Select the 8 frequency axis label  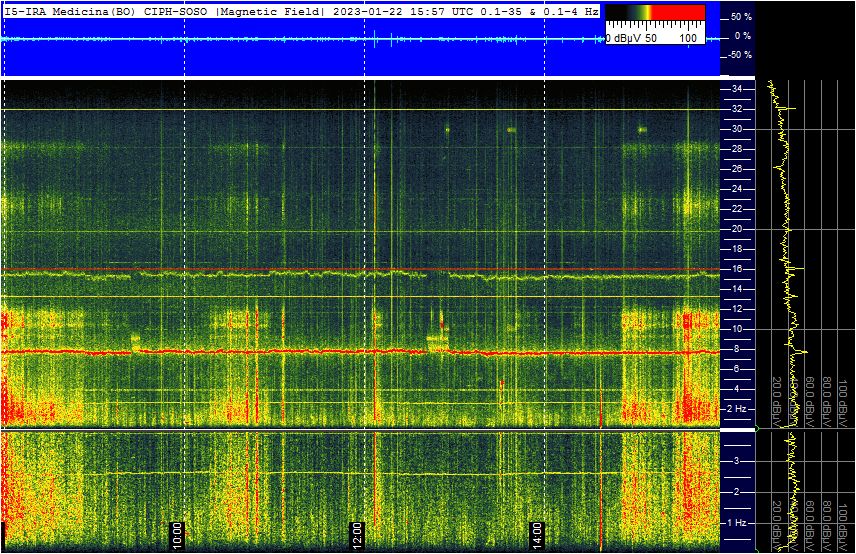736,349
